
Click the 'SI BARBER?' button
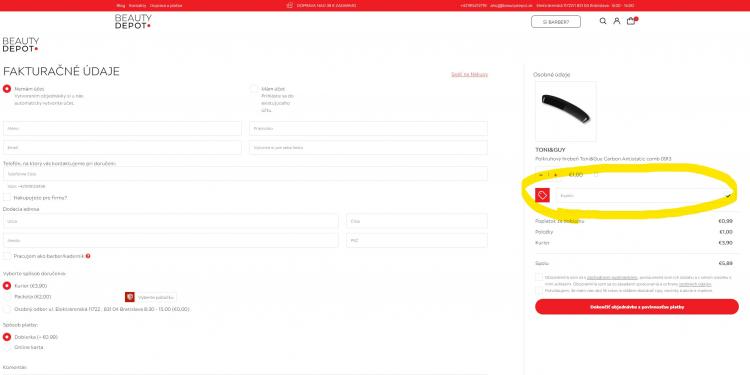coord(556,22)
